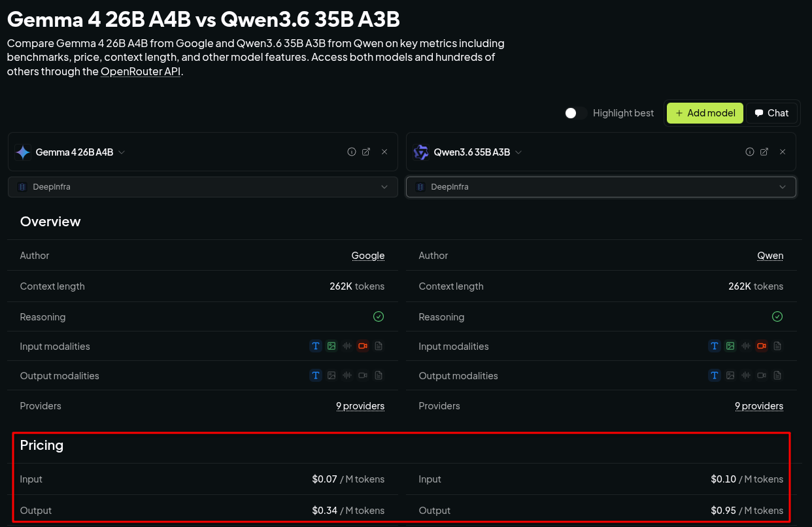The height and width of the screenshot is (527, 812).
Task: Click Qwen output file modality icon
Action: click(x=777, y=375)
